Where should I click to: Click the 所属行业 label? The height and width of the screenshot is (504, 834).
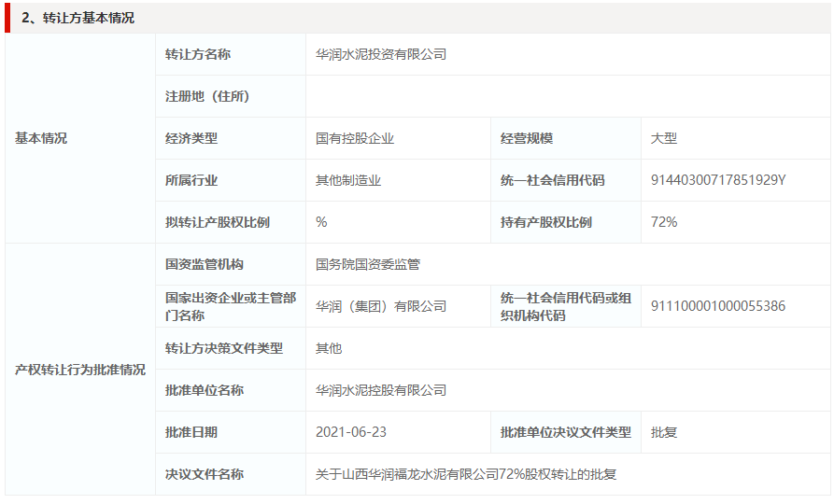pyautogui.click(x=191, y=180)
